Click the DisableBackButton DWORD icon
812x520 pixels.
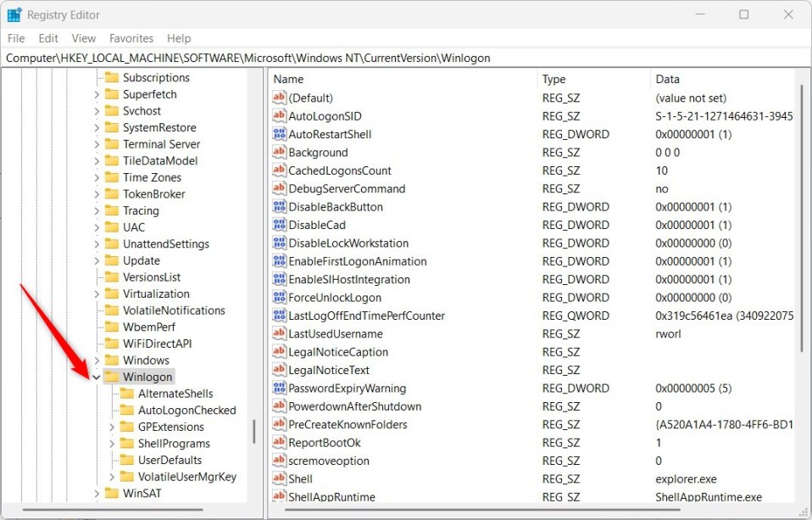tap(279, 207)
